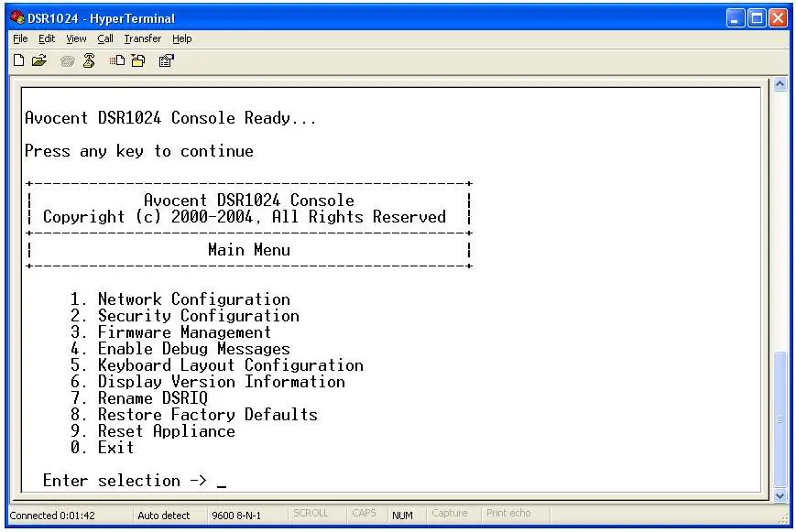
Task: Click the 'Main Menu' heading text
Action: [249, 250]
